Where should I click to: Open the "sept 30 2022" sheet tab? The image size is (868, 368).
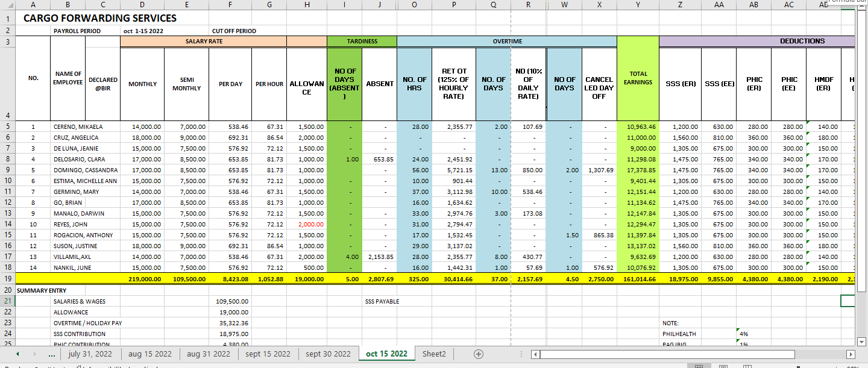327,354
